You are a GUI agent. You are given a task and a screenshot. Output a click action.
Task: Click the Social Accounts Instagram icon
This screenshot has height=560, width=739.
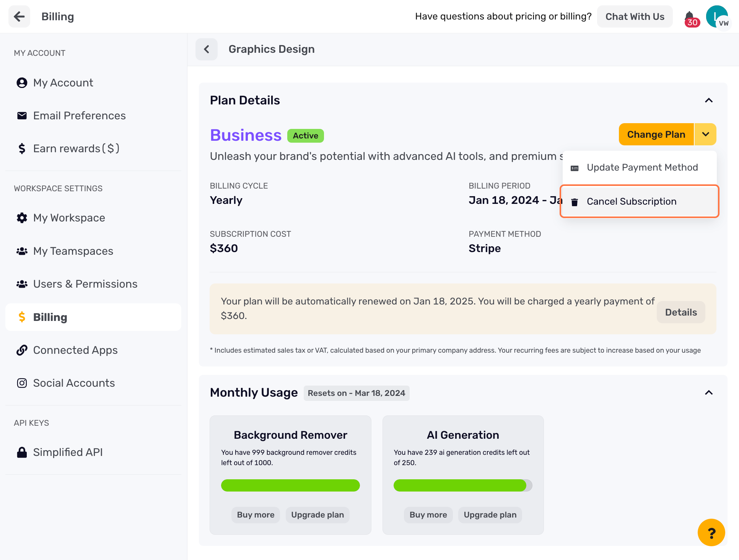click(x=22, y=383)
